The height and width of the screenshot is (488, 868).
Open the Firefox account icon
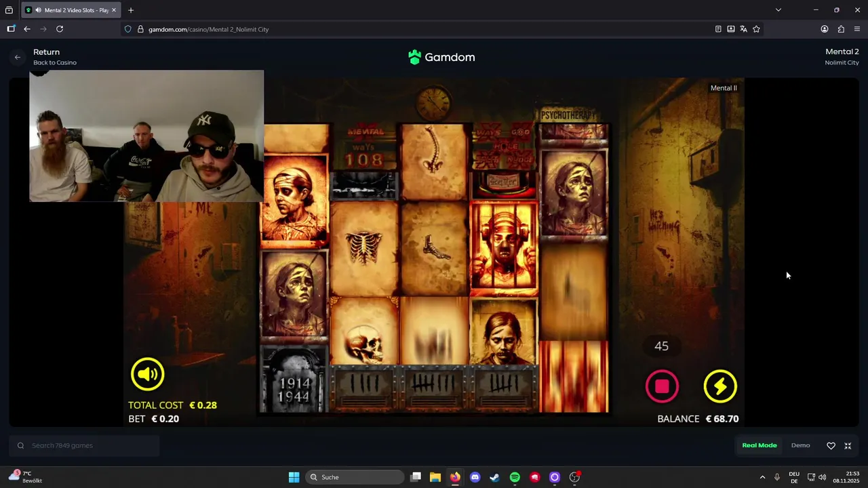point(825,29)
